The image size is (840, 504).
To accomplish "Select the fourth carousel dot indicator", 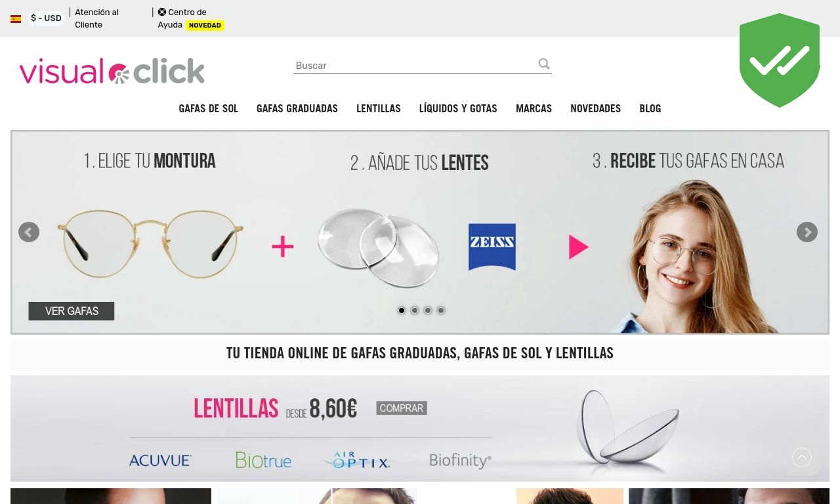I will (441, 310).
